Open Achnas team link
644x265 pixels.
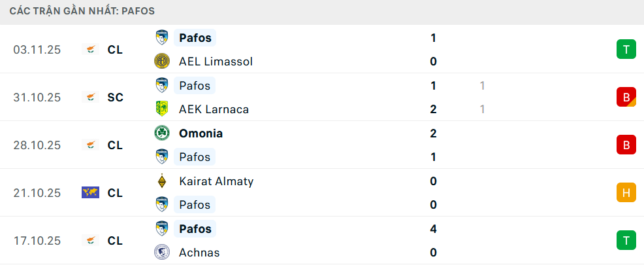[199, 253]
